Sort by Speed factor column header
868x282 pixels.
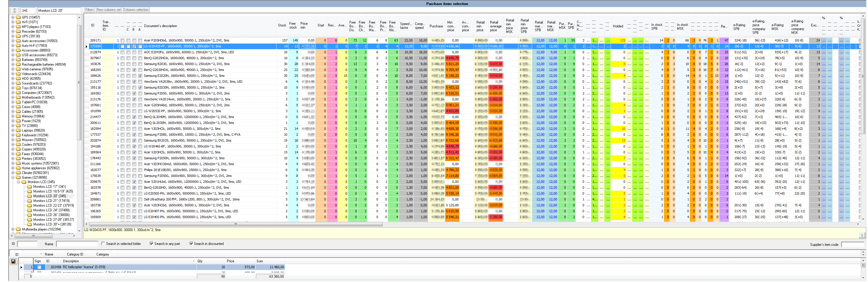coord(406,26)
